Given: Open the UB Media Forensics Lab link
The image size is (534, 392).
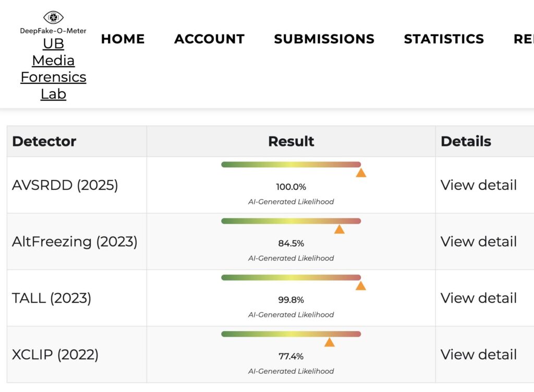Looking at the screenshot, I should click(53, 69).
